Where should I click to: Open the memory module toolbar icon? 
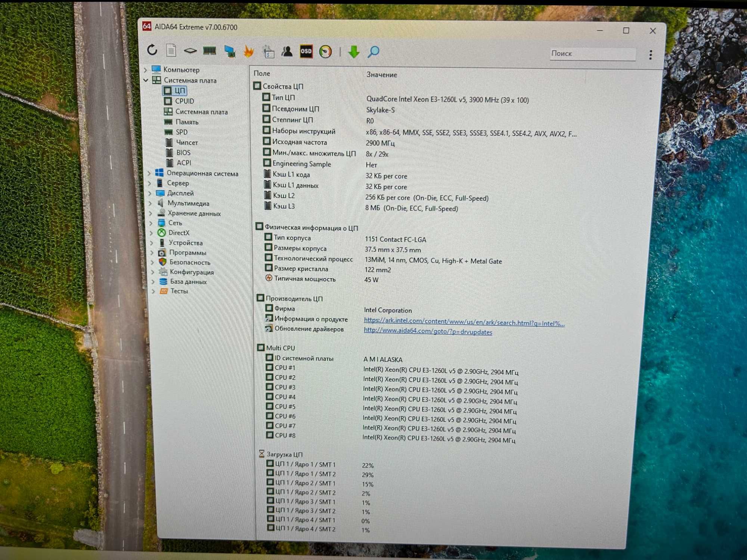pyautogui.click(x=210, y=50)
